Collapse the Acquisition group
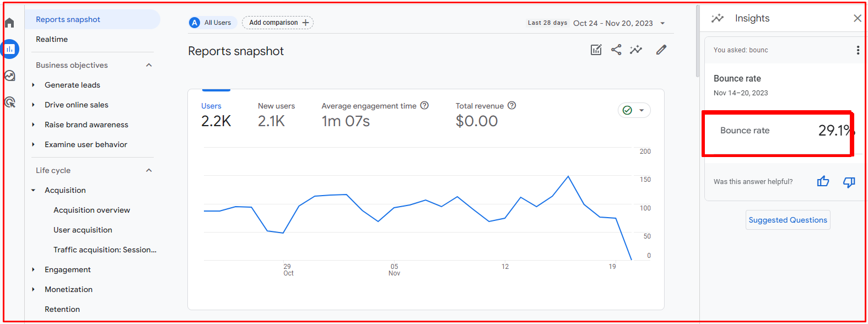This screenshot has height=324, width=868. 33,190
